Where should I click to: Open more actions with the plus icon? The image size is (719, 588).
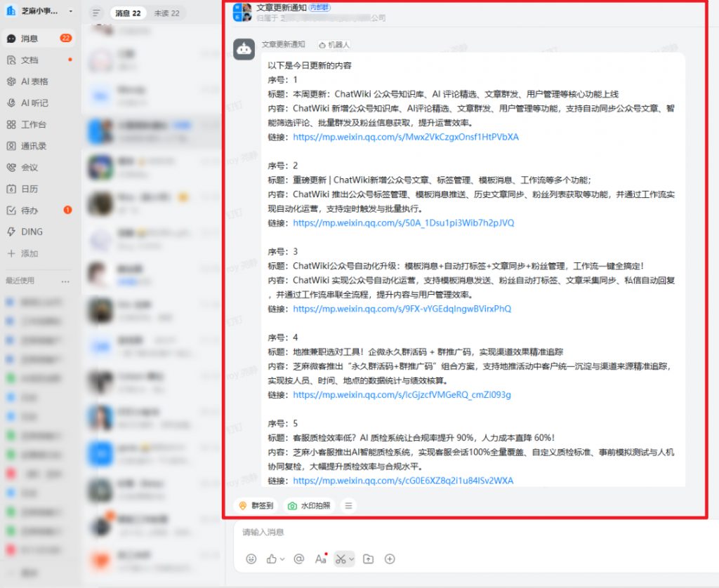point(390,559)
